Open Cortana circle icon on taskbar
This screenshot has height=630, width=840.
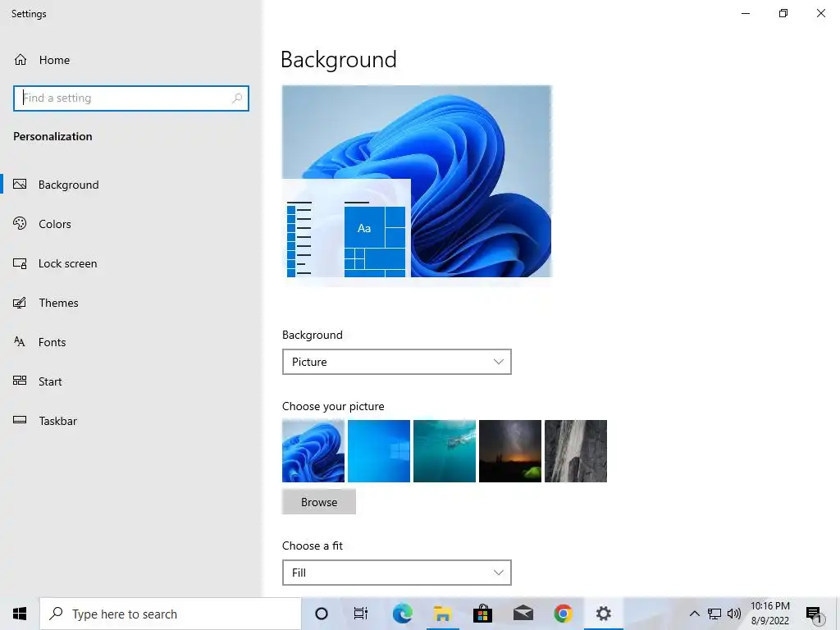(322, 614)
